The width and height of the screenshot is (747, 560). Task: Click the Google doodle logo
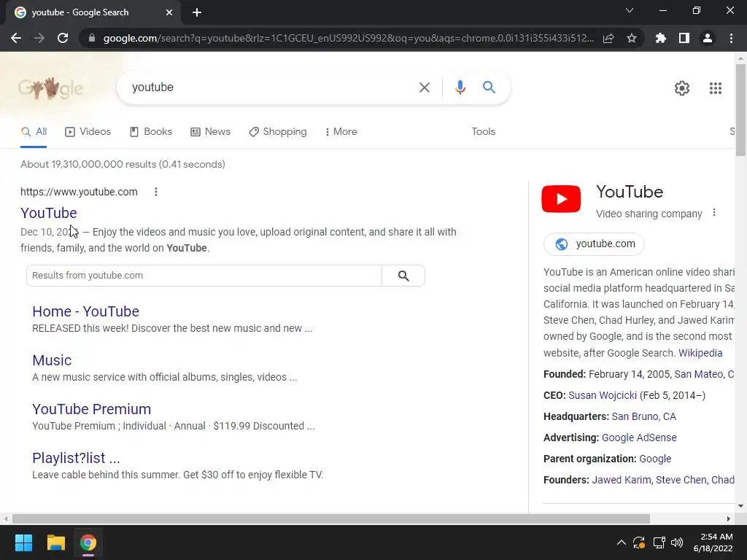coord(50,88)
